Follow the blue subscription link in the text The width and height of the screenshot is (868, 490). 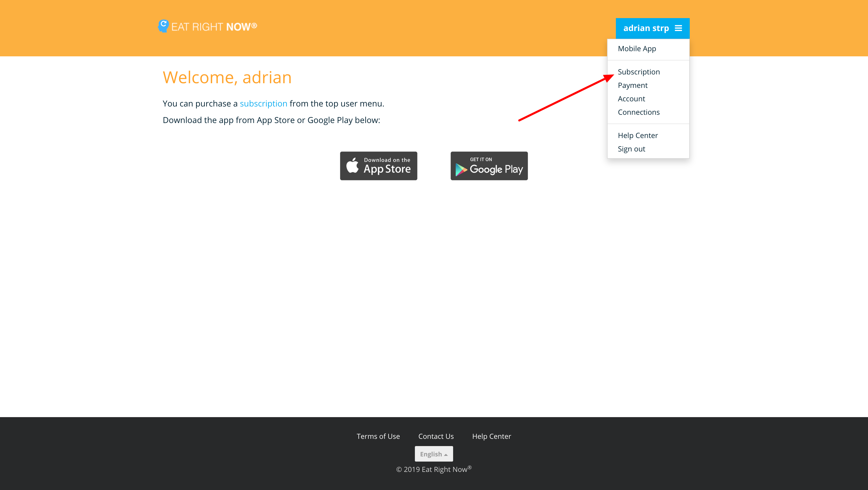click(263, 103)
